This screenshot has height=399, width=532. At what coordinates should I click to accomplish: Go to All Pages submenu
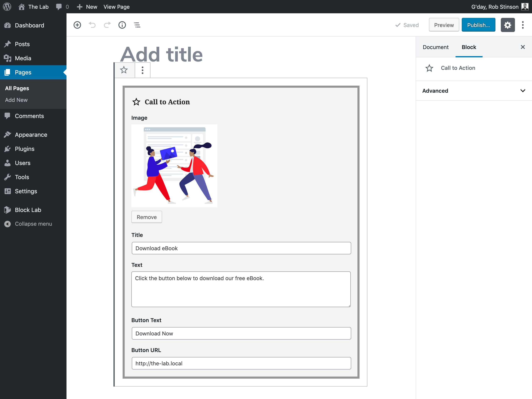17,88
